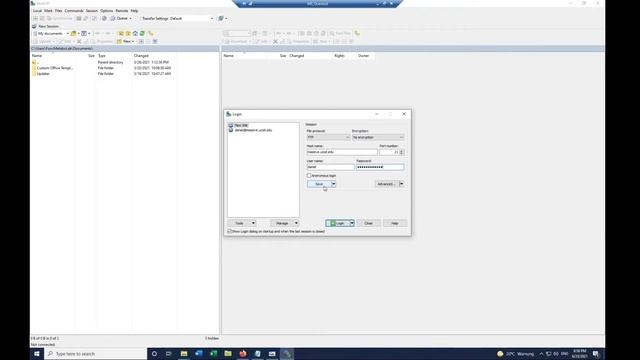640x360 pixels.
Task: Click the local Delete X icon
Action: 79,41
